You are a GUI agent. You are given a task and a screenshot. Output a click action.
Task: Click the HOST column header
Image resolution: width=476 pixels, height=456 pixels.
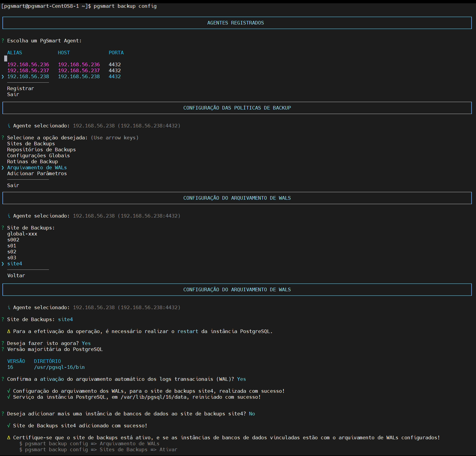(64, 53)
